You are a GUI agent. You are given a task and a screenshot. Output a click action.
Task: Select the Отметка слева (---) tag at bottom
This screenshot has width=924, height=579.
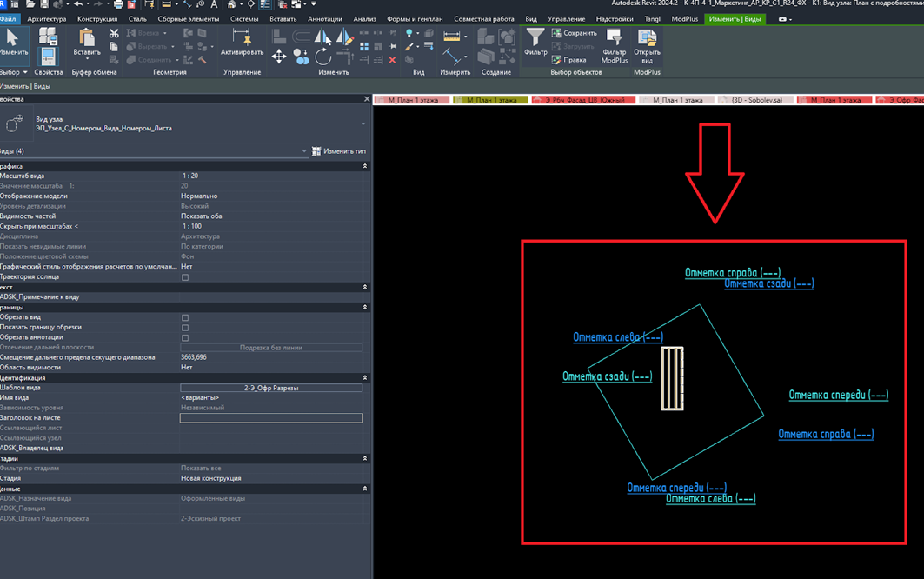710,499
